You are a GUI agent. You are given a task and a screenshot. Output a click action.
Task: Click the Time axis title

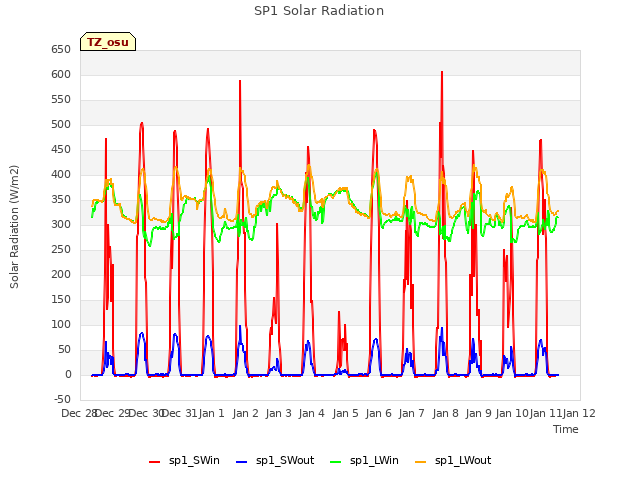coord(565,429)
